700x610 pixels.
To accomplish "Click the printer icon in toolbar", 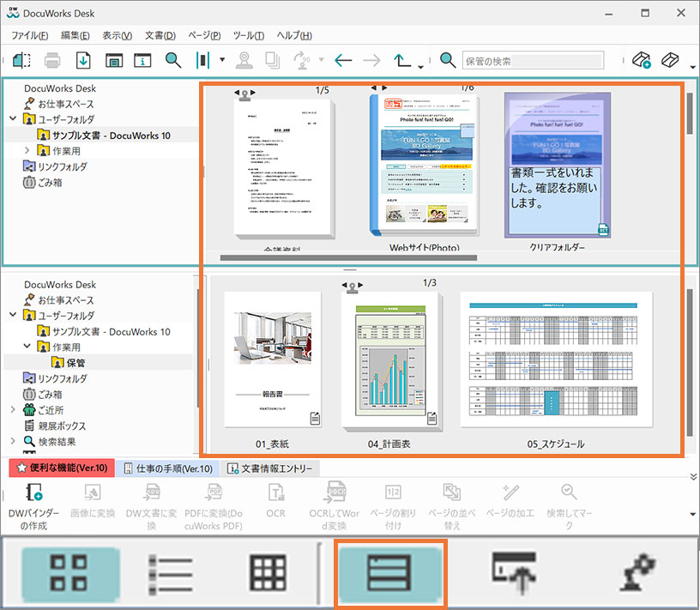I will pyautogui.click(x=52, y=60).
